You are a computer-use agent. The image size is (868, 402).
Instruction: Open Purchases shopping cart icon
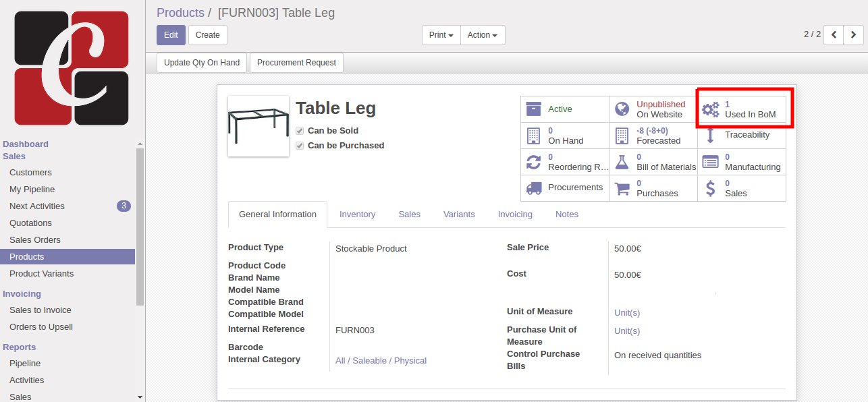pyautogui.click(x=622, y=188)
